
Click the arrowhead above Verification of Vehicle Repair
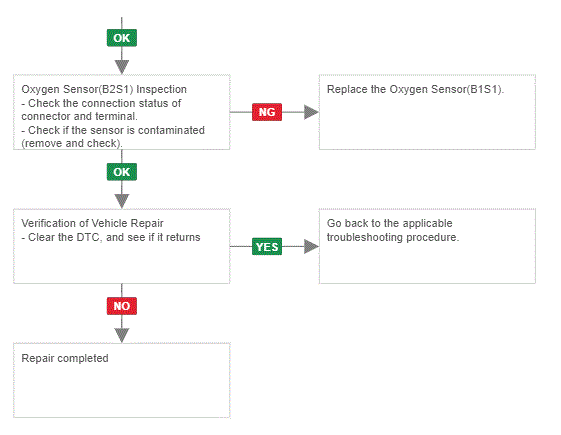click(x=122, y=201)
